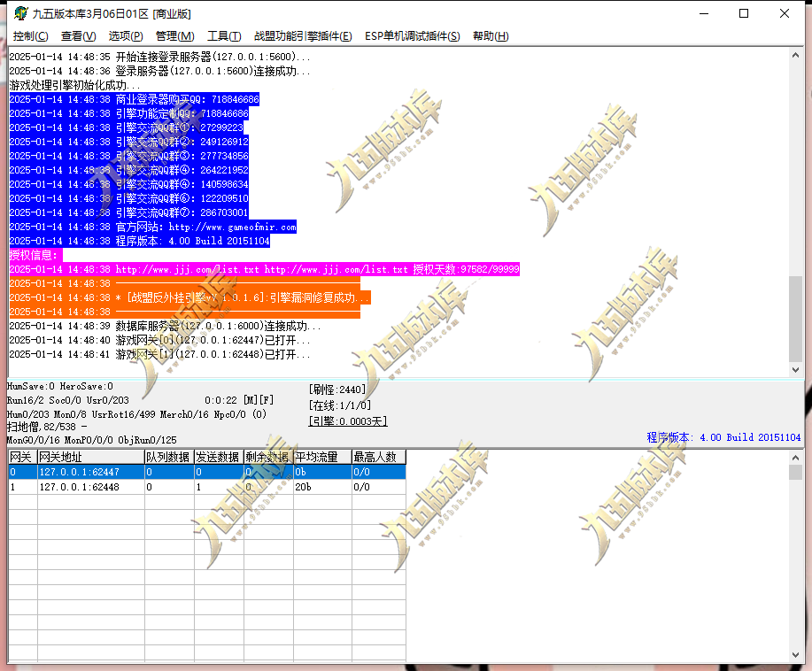Image resolution: width=812 pixels, height=671 pixels.
Task: Open the 控制(C) menu
Action: pos(31,36)
